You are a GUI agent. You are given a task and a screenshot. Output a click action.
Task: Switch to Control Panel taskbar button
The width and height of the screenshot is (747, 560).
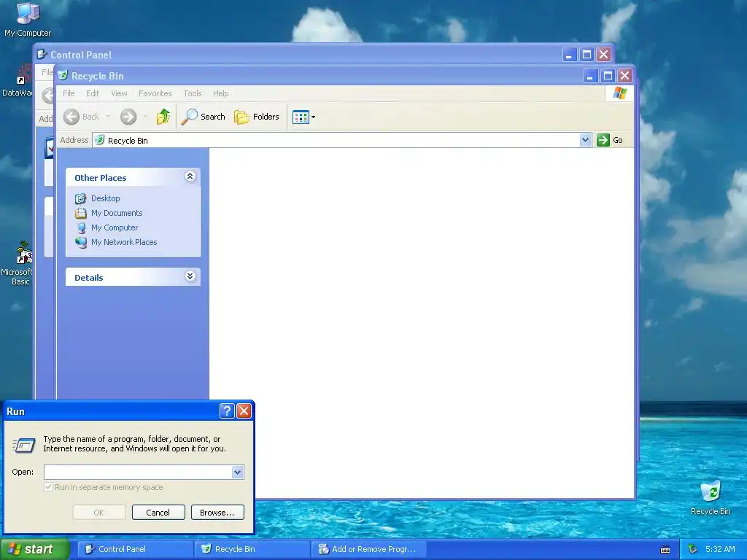point(135,549)
